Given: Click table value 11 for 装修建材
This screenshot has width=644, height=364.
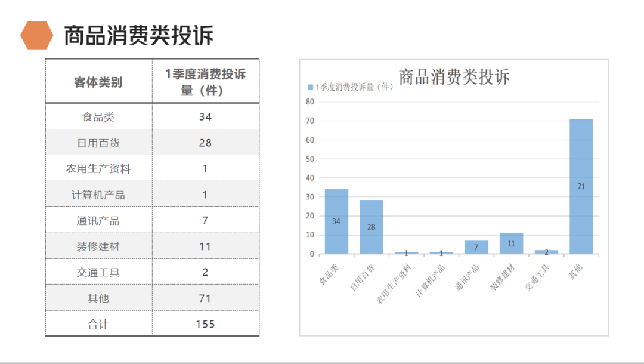Looking at the screenshot, I should [x=205, y=246].
